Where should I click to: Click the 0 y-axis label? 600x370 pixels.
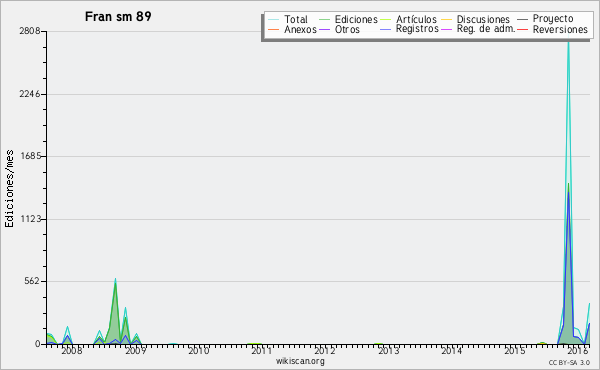coord(38,344)
